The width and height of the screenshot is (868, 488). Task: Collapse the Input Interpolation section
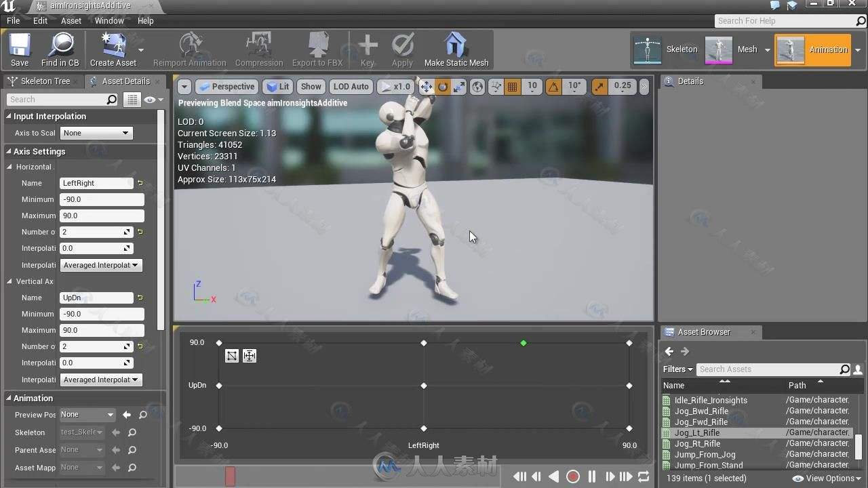click(9, 117)
